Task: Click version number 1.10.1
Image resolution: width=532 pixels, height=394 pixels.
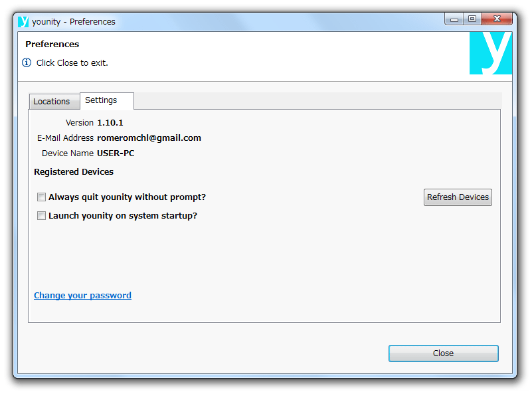Action: tap(110, 123)
